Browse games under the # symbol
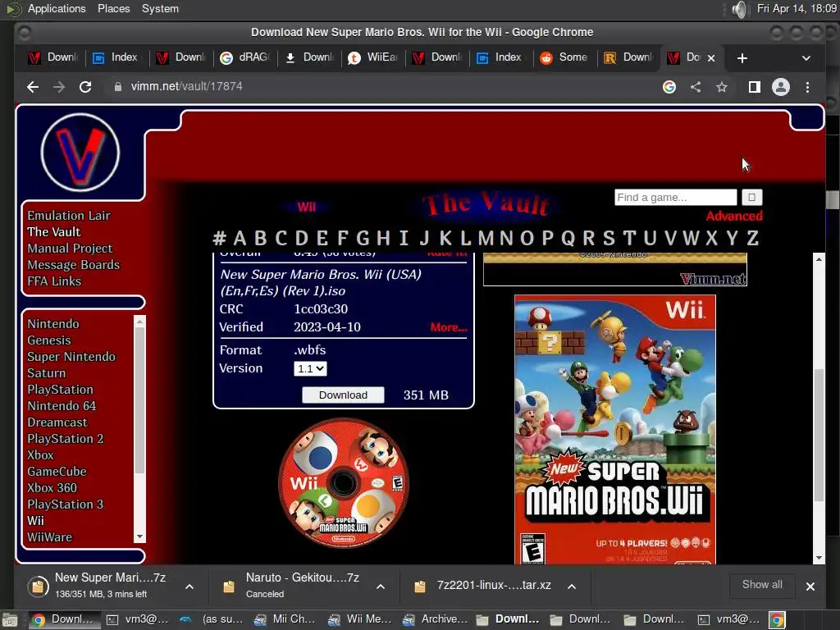The height and width of the screenshot is (630, 840). (219, 238)
